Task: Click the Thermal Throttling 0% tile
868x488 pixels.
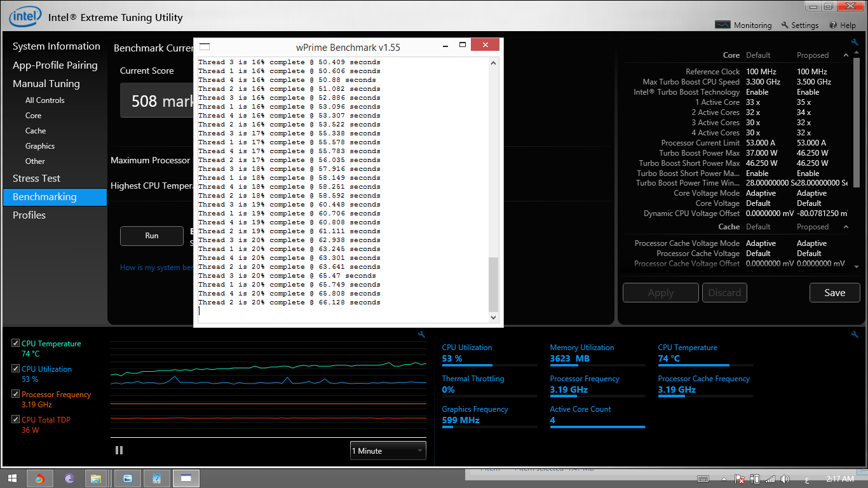Action: tap(489, 384)
